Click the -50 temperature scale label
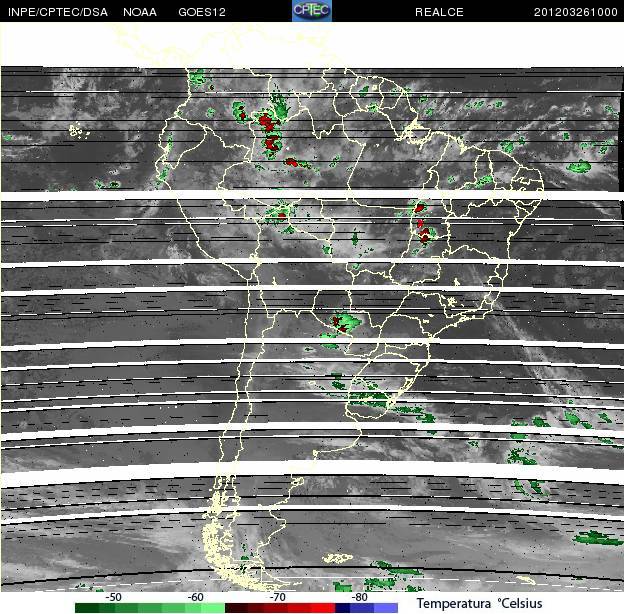This screenshot has width=624, height=614. (113, 597)
